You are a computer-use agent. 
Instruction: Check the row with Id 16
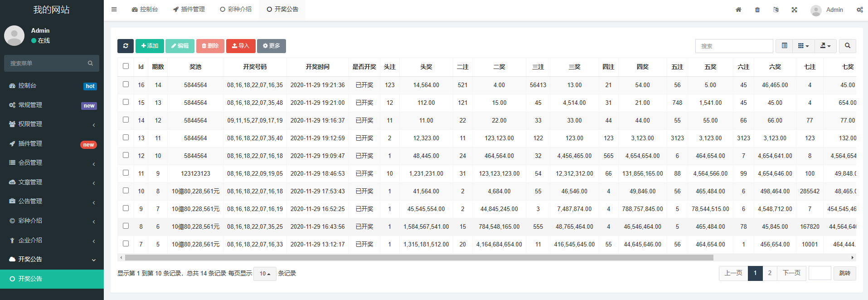pos(126,84)
